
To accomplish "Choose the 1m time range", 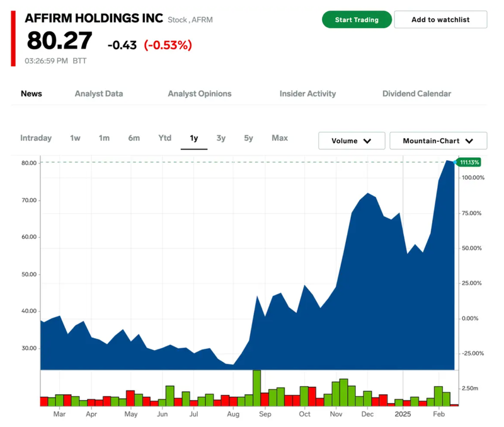I will [104, 138].
